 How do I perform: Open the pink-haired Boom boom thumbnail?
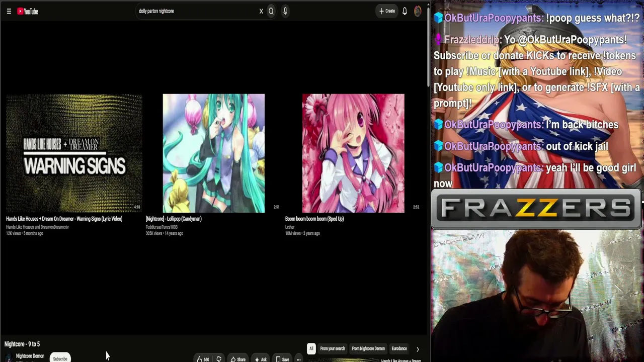pos(353,153)
